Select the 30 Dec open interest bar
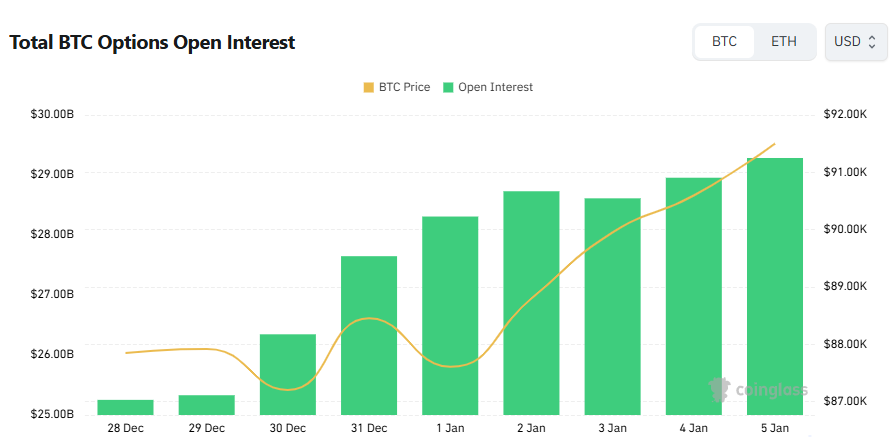 (x=288, y=374)
